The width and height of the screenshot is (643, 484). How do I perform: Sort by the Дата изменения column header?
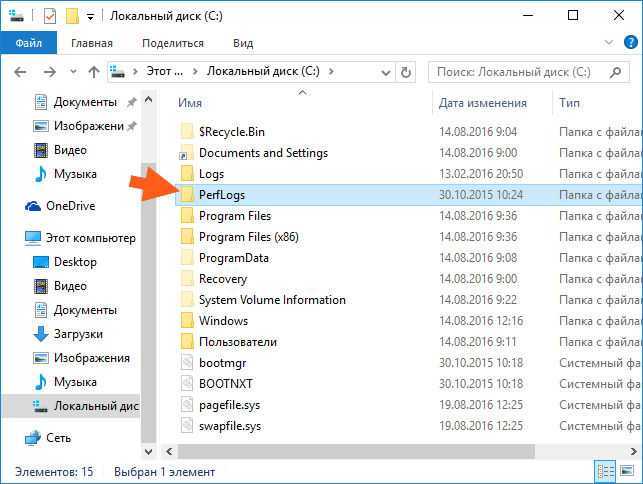click(x=483, y=103)
